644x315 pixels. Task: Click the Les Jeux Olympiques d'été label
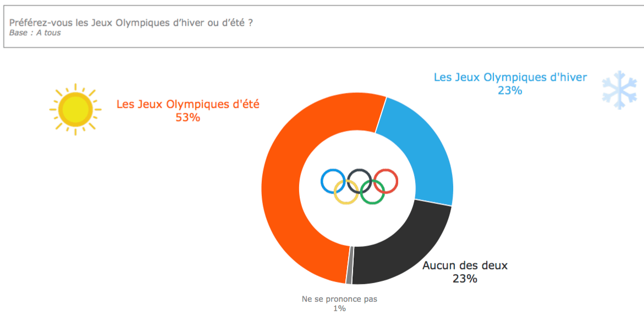pos(188,104)
